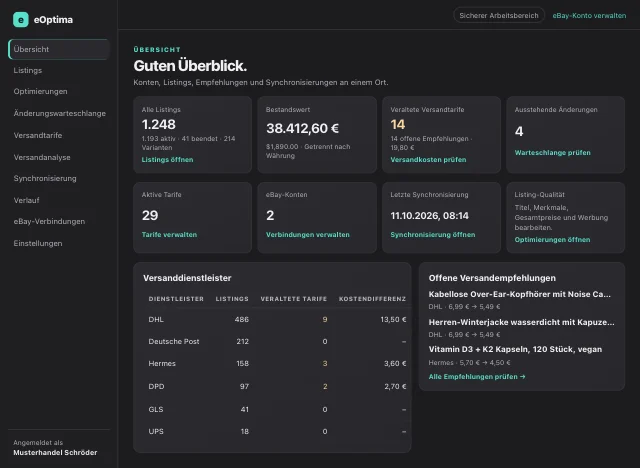Image resolution: width=640 pixels, height=468 pixels.
Task: Click the 4 ausstehende Änderungen count
Action: (519, 131)
